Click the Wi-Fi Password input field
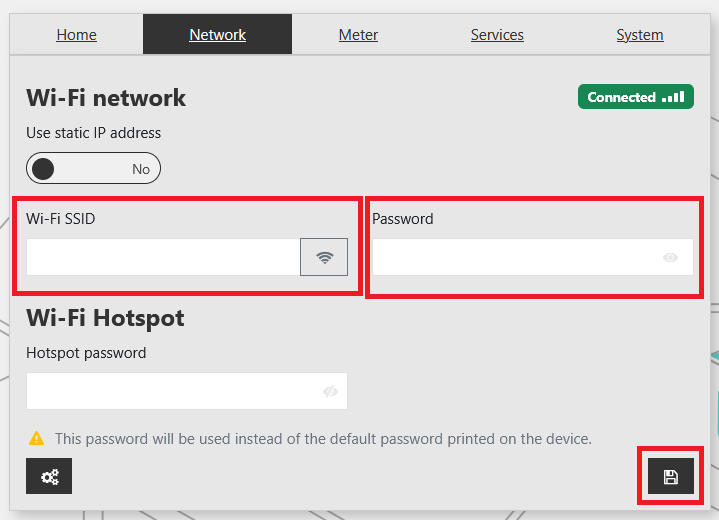The image size is (719, 520). [533, 257]
